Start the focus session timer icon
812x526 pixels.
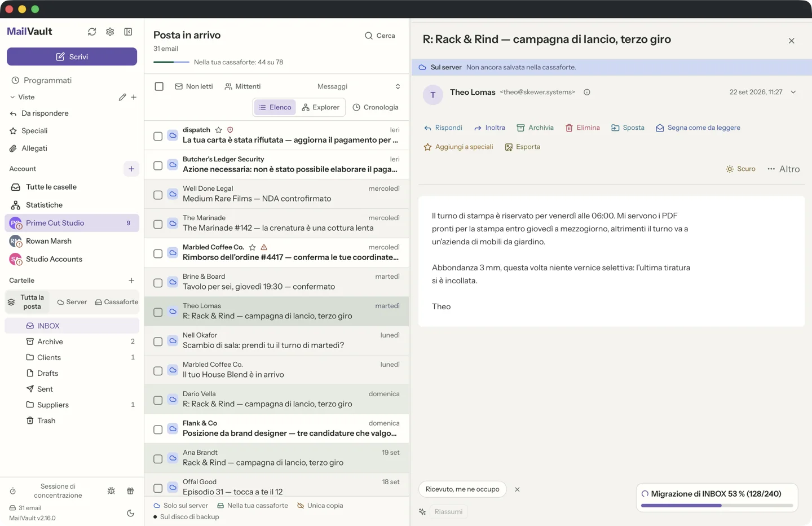click(x=13, y=491)
